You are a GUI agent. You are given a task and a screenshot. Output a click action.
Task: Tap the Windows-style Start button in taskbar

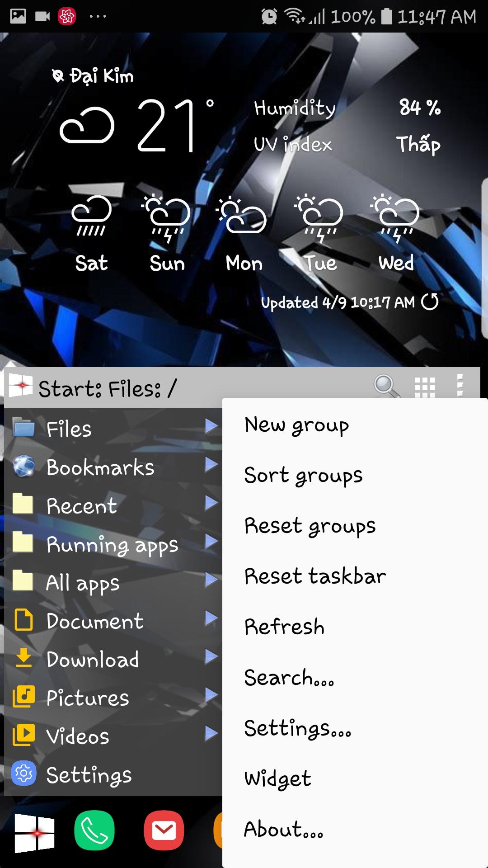click(34, 833)
